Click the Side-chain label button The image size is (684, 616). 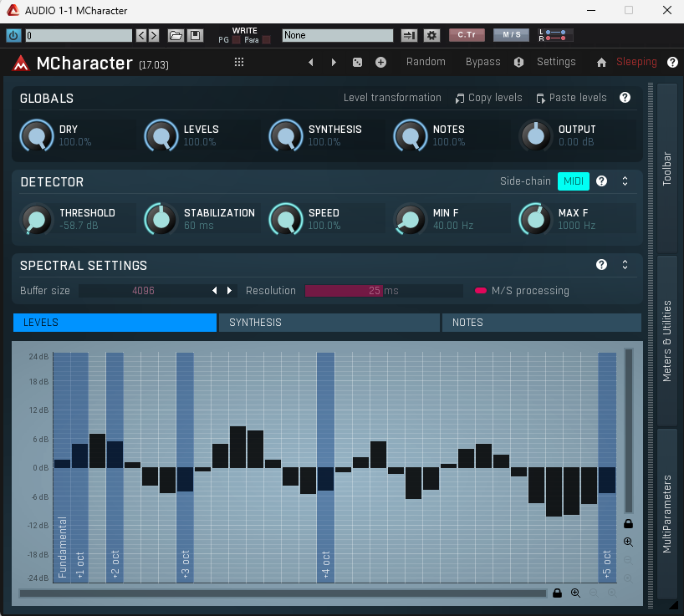coord(525,181)
